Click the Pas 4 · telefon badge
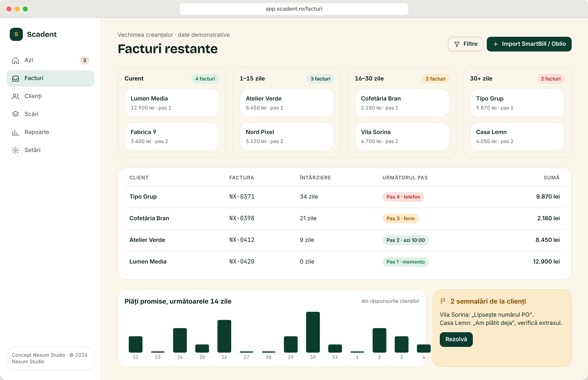The image size is (588, 380). click(403, 197)
